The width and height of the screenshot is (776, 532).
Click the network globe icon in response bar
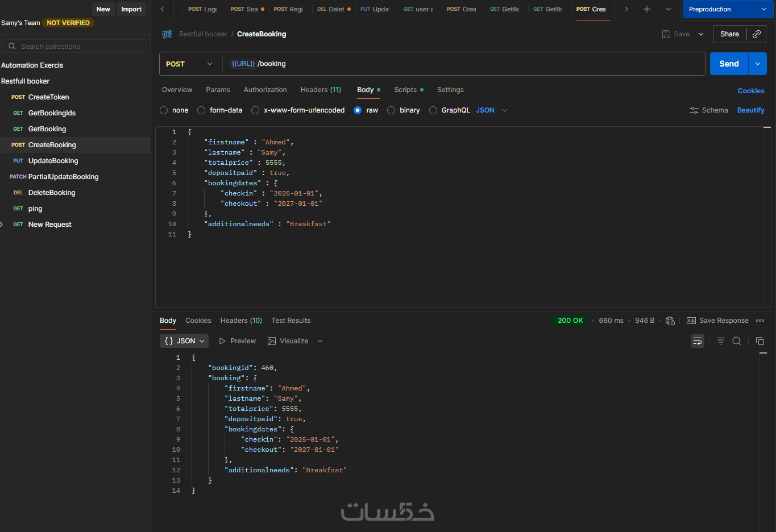tap(670, 321)
